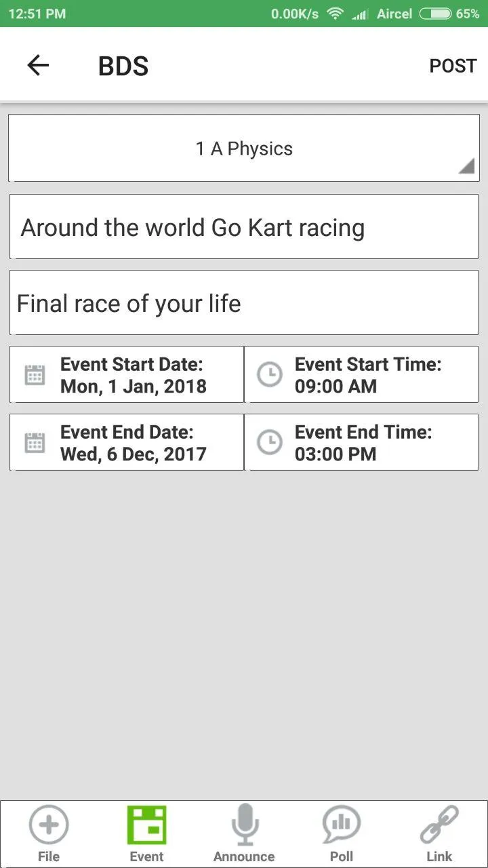This screenshot has height=868, width=488.
Task: Edit the Around the world Go Kart racing title field
Action: tap(244, 226)
